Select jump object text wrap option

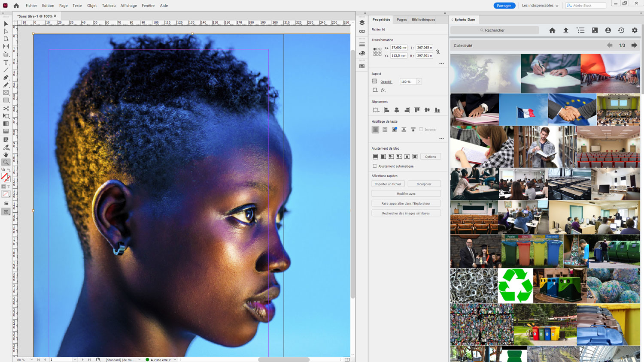click(x=404, y=130)
